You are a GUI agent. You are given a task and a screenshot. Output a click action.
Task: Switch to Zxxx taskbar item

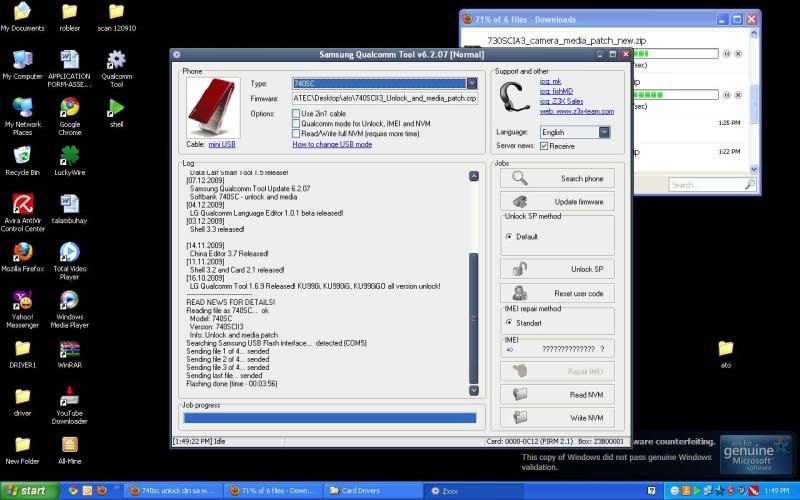473,491
